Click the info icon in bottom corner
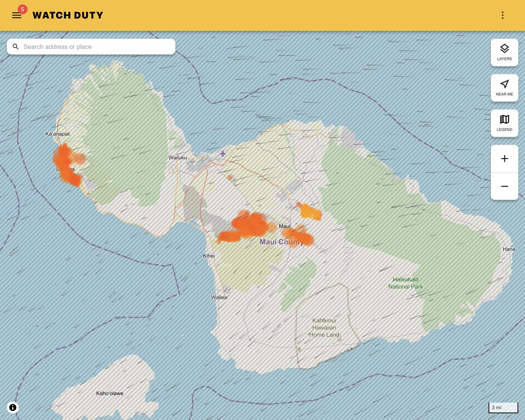This screenshot has width=525, height=420. tap(13, 407)
